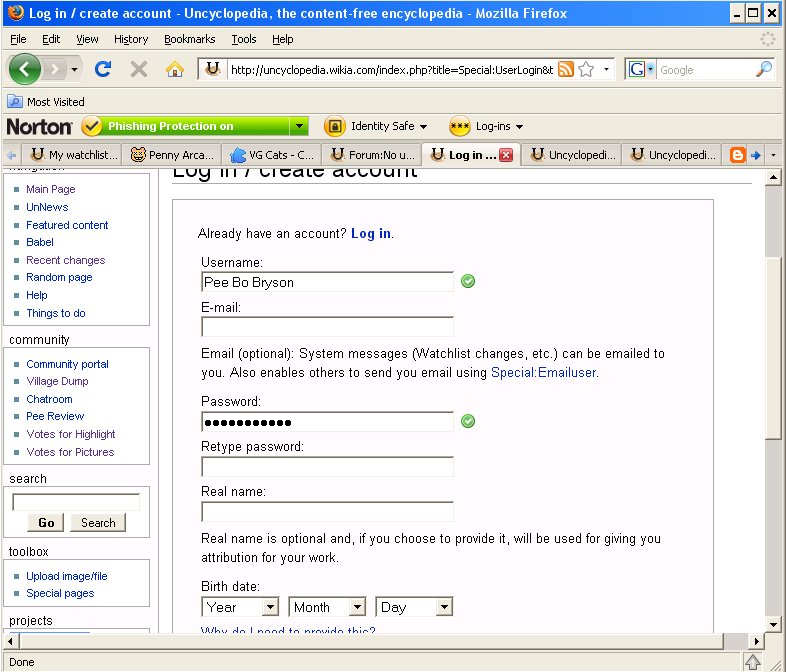Click the Norton Phishing Protection checkmark icon

pyautogui.click(x=91, y=126)
